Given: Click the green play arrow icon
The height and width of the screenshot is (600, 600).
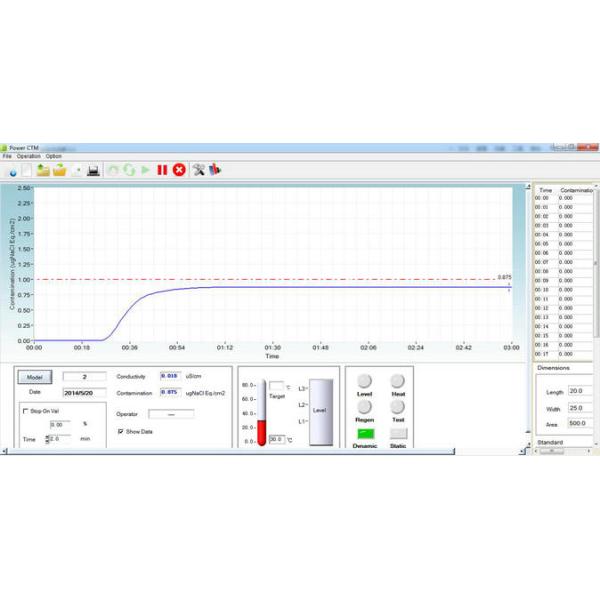Looking at the screenshot, I should click(x=145, y=170).
